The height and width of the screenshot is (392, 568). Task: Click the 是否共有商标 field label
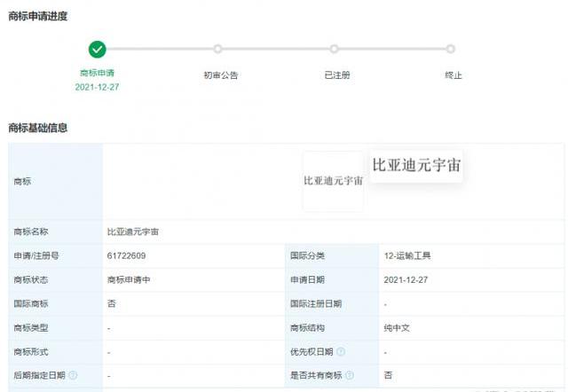tap(316, 375)
